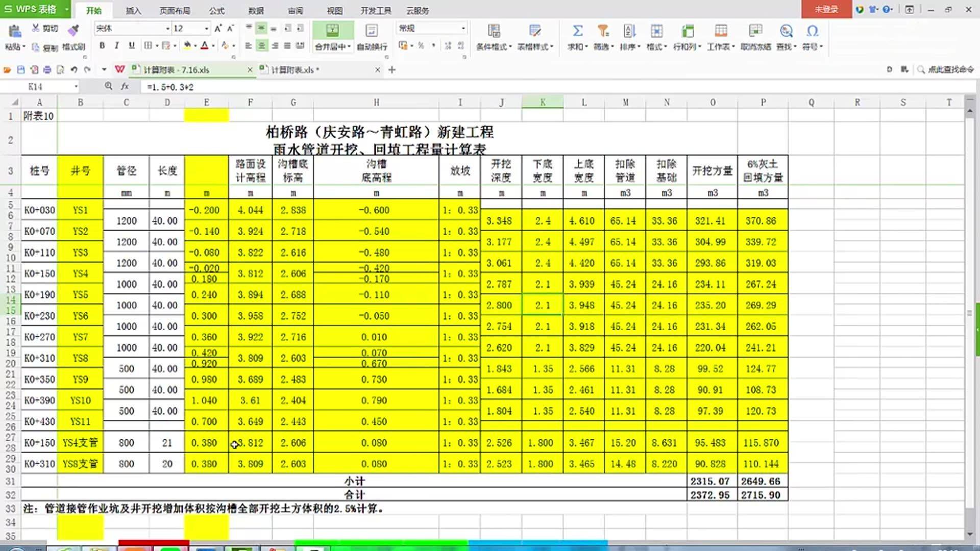Click the Symbol (符号) omega icon
The height and width of the screenshot is (551, 980).
[812, 31]
